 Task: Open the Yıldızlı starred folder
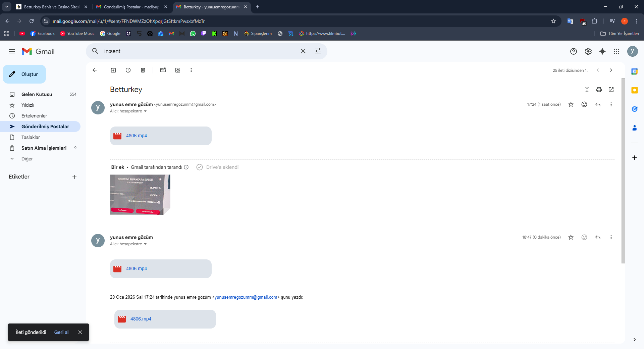point(40,105)
